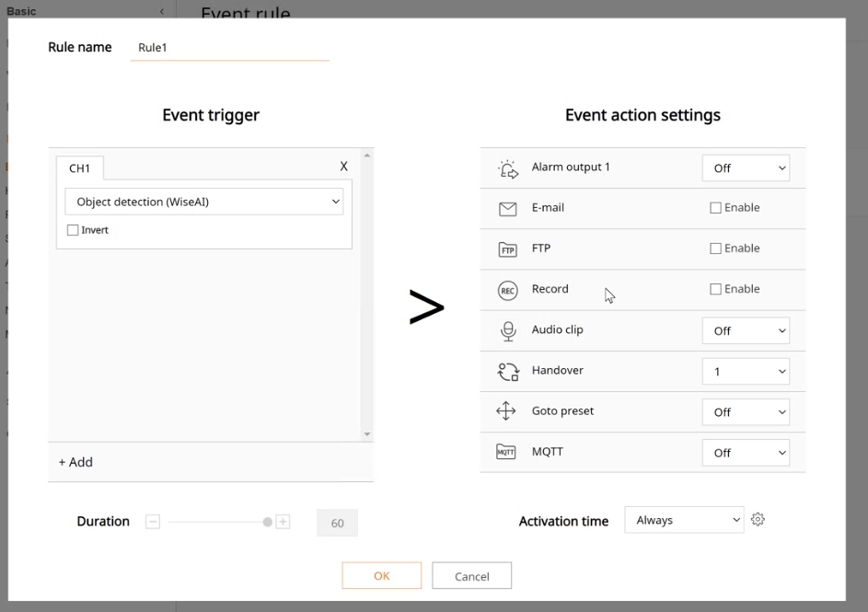This screenshot has height=612, width=868.
Task: Select the CH1 trigger tab
Action: click(80, 168)
